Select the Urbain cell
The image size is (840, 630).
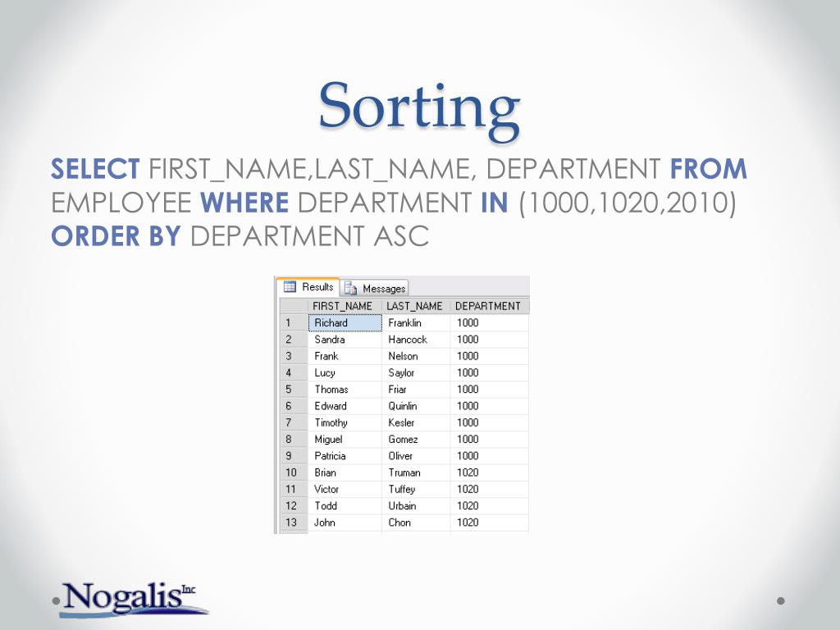click(416, 505)
